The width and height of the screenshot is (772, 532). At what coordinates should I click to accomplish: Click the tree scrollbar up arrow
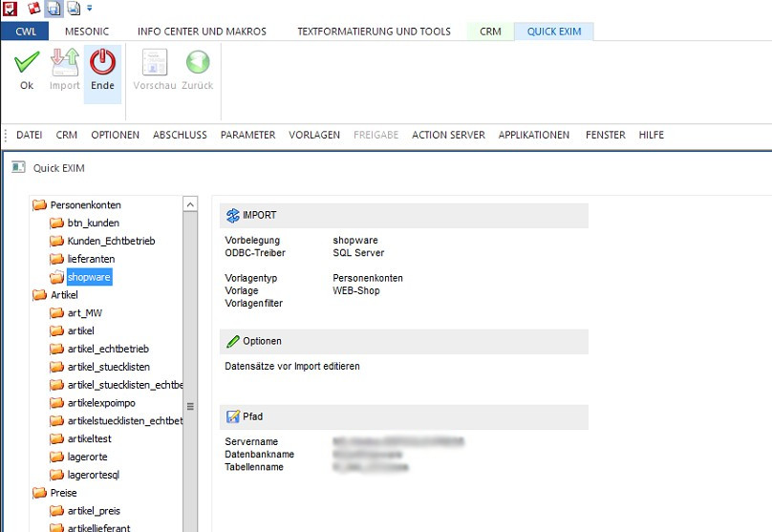pos(189,204)
